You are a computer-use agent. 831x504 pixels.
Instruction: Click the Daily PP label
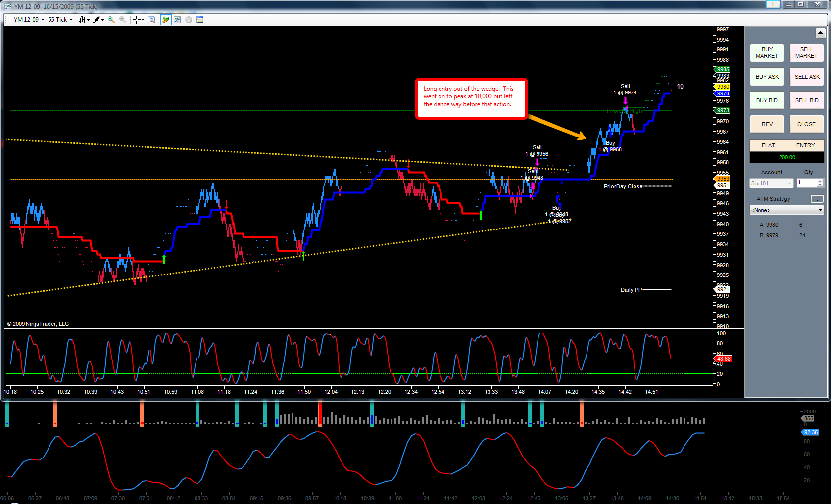click(x=631, y=290)
